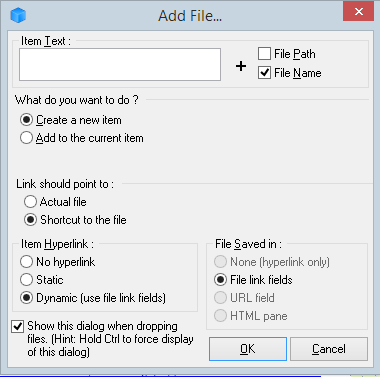380x377 pixels.
Task: Choose Add to the current item
Action: point(26,138)
